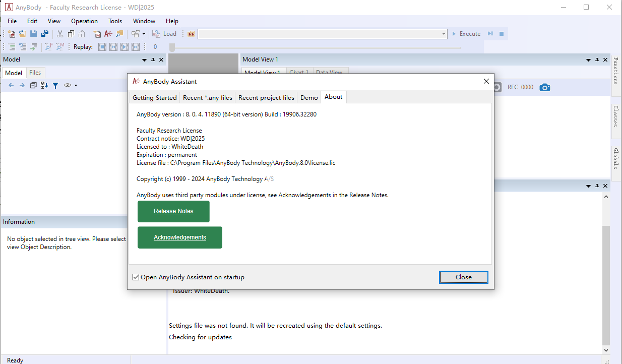622x364 pixels.
Task: Open the Getting Started tab
Action: pyautogui.click(x=155, y=97)
